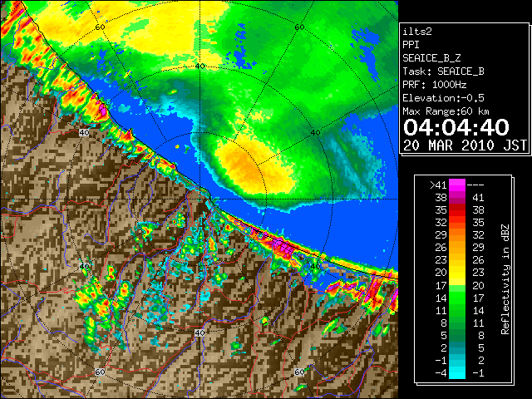532x399 pixels.
Task: Select the "Elevation:-0.5" text
Action: [443, 98]
